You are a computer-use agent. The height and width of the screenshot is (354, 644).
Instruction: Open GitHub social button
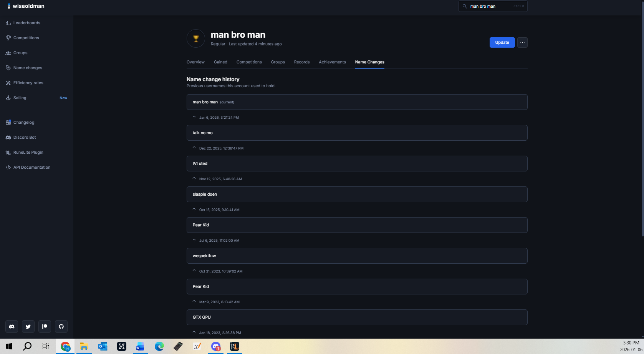(x=61, y=326)
